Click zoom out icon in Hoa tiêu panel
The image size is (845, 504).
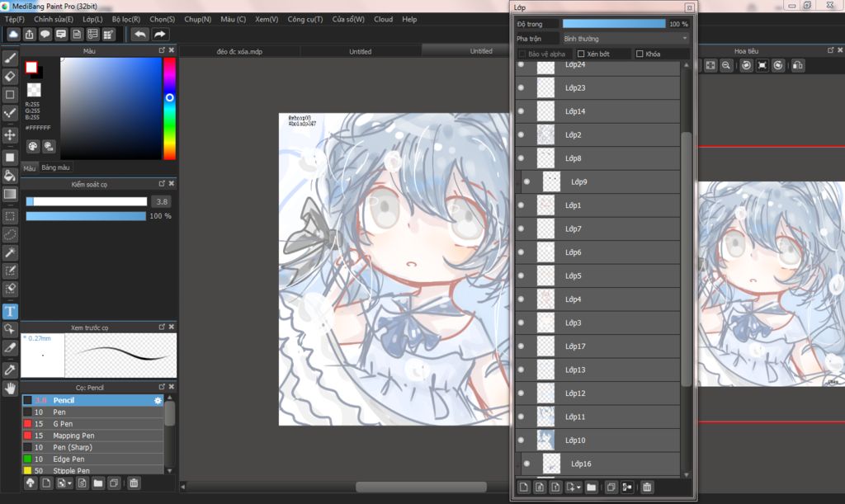pyautogui.click(x=726, y=65)
